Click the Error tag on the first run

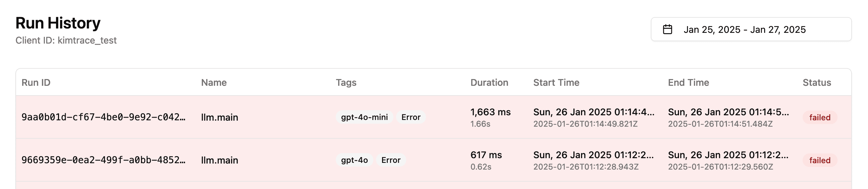tap(411, 117)
